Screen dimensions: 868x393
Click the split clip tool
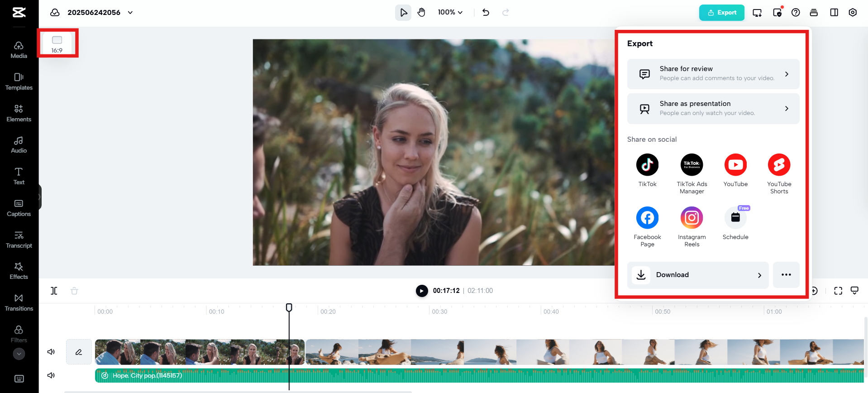(x=54, y=291)
